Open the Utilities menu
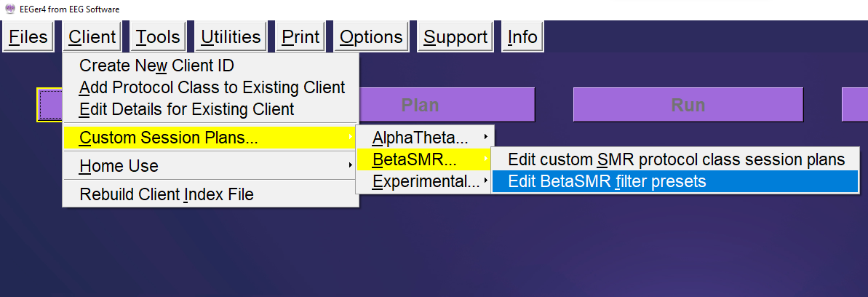This screenshot has height=297, width=868. click(x=231, y=37)
